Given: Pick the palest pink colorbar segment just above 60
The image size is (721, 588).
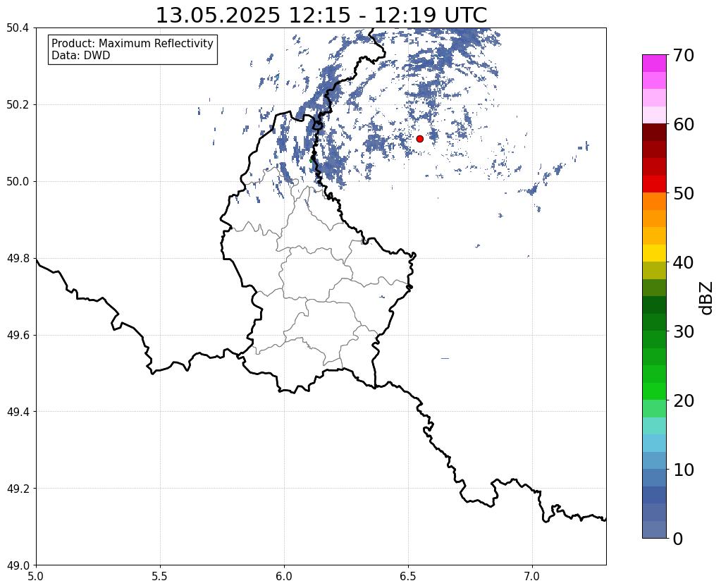Looking at the screenshot, I should (654, 115).
